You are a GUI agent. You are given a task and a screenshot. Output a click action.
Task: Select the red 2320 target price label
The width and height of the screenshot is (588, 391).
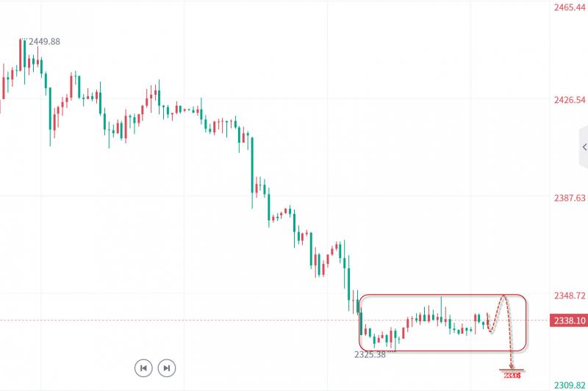coord(512,376)
